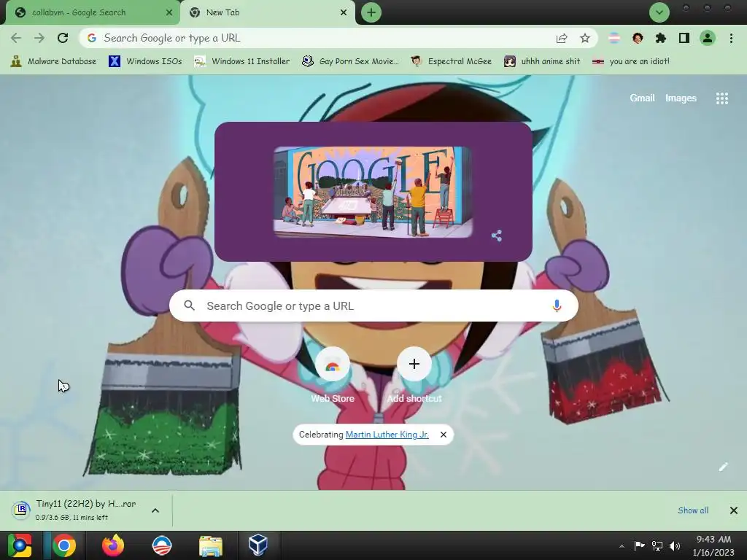Open the network tray icon
The width and height of the screenshot is (747, 560).
tap(657, 545)
